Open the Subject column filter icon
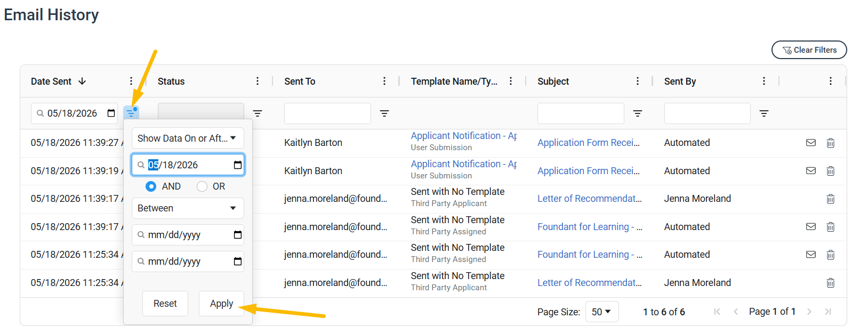Screen dimensions: 868x335 coord(638,113)
